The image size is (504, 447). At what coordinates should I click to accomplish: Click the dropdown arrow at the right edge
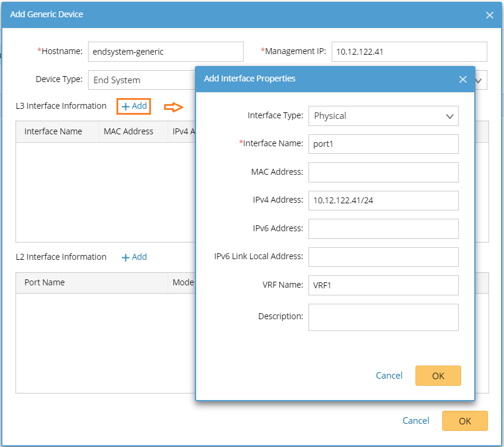(x=480, y=80)
